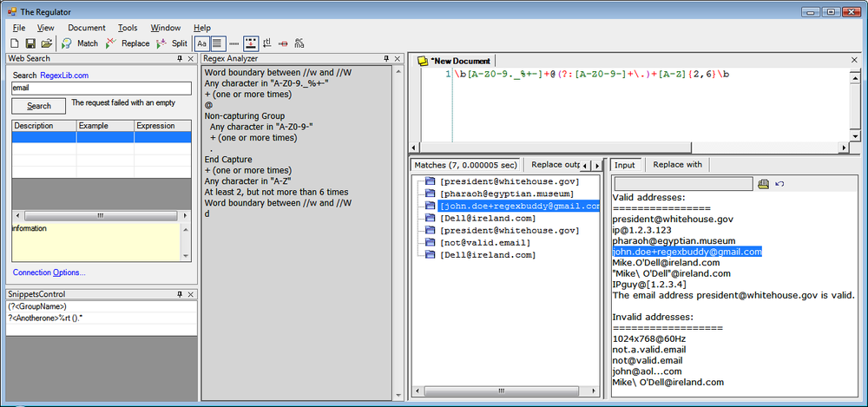Click the Split toolbar button
868x407 pixels.
click(172, 43)
